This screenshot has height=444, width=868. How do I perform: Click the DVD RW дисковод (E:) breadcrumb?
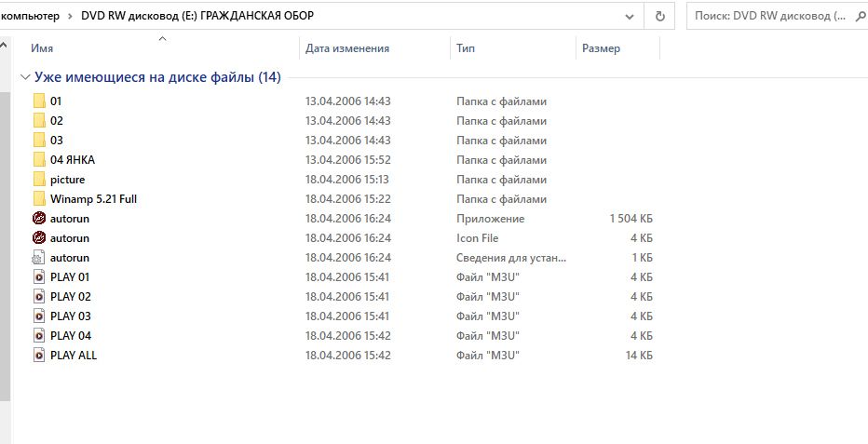197,16
